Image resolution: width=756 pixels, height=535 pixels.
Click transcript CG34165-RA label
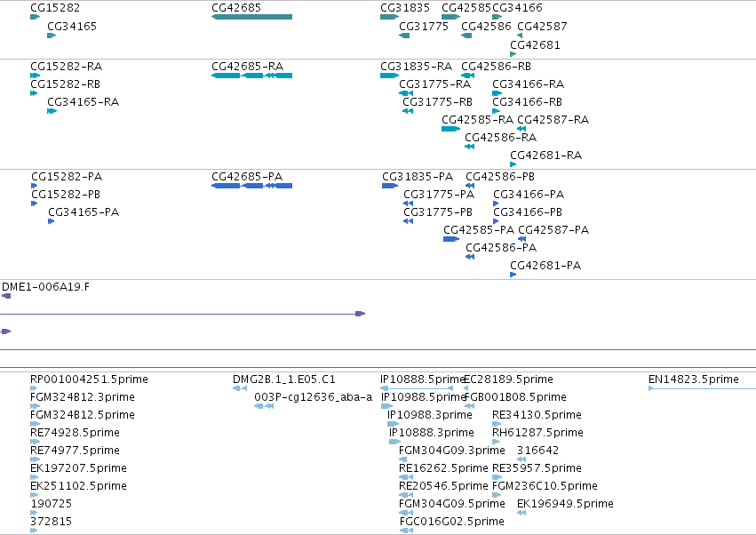83,102
